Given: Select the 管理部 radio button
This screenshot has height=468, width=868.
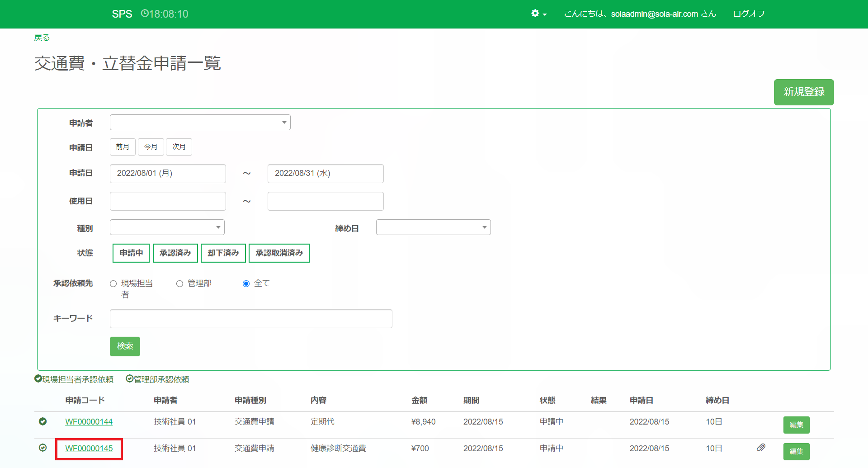Looking at the screenshot, I should (x=180, y=284).
